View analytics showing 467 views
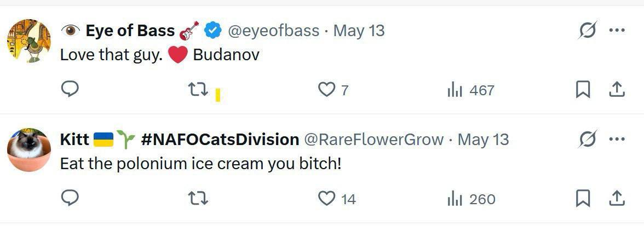This screenshot has height=231, width=644. [x=455, y=90]
